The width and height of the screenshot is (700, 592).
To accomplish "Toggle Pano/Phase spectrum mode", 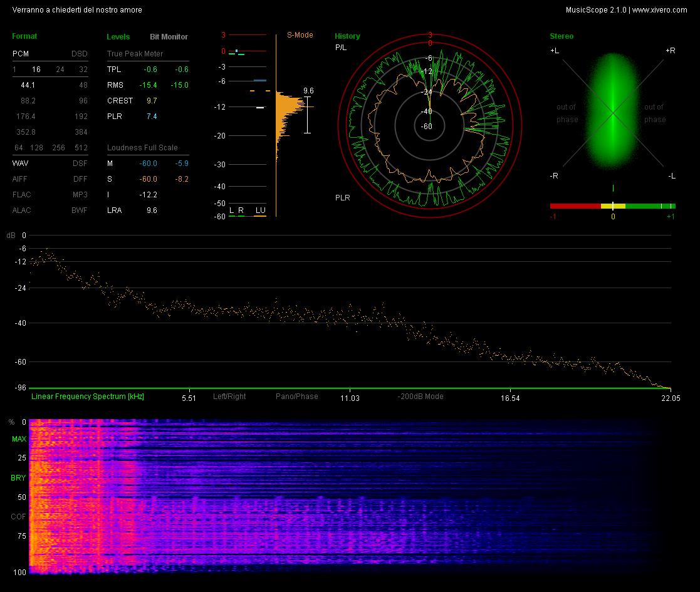I will tap(297, 396).
